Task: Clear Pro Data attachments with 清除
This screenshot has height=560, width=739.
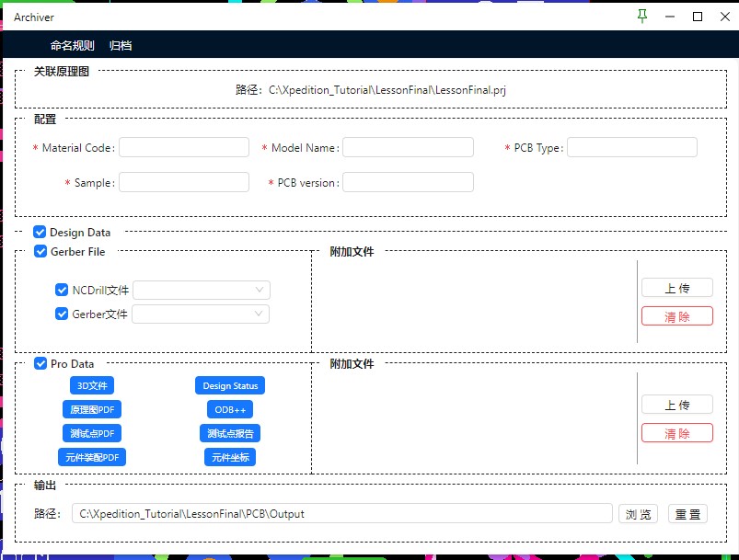Action: (676, 432)
